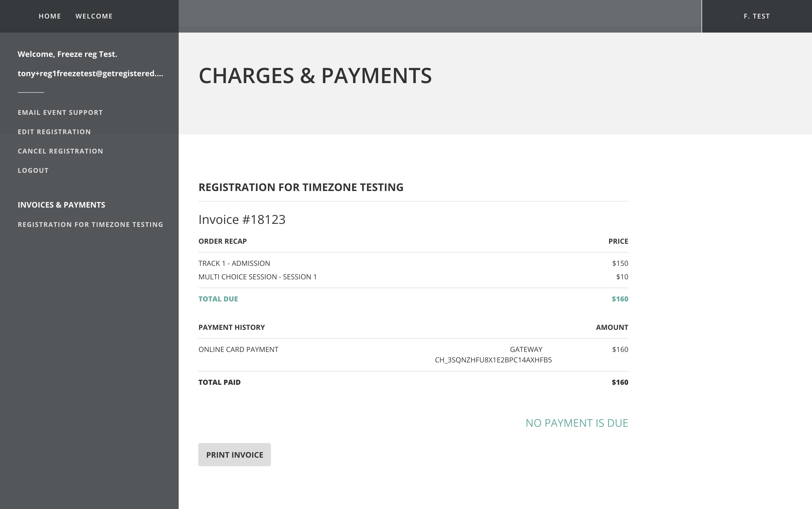Select Cancel Registration in the sidebar
Image resolution: width=812 pixels, height=509 pixels.
[60, 151]
